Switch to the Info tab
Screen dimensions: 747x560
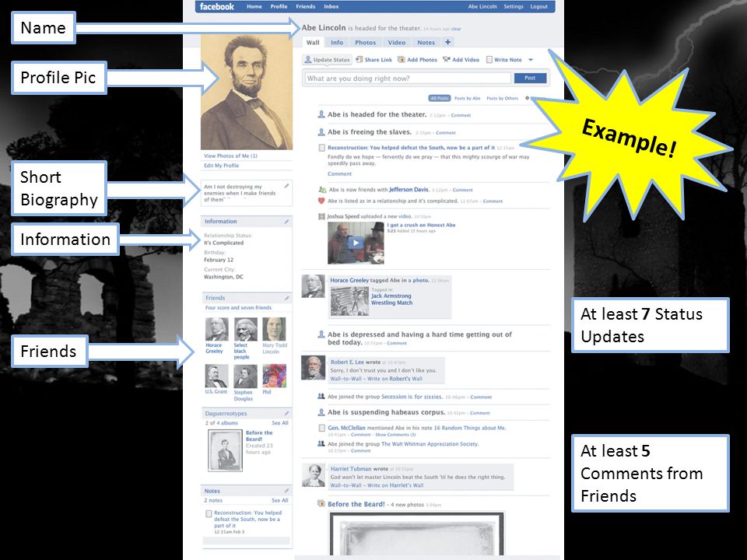[x=337, y=42]
